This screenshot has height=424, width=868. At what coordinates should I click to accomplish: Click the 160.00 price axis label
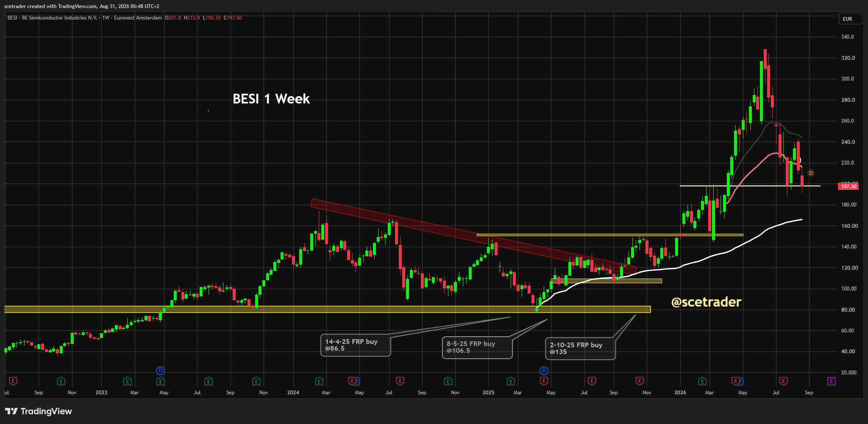[849, 226]
